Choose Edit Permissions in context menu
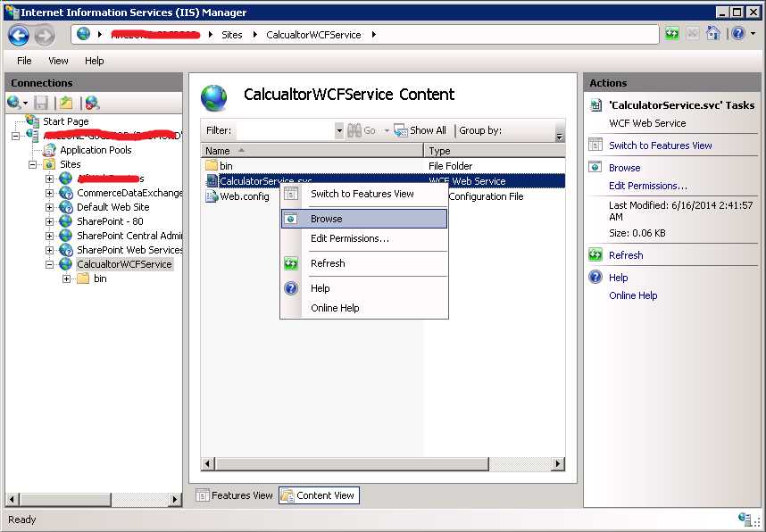This screenshot has width=766, height=532. [x=364, y=238]
